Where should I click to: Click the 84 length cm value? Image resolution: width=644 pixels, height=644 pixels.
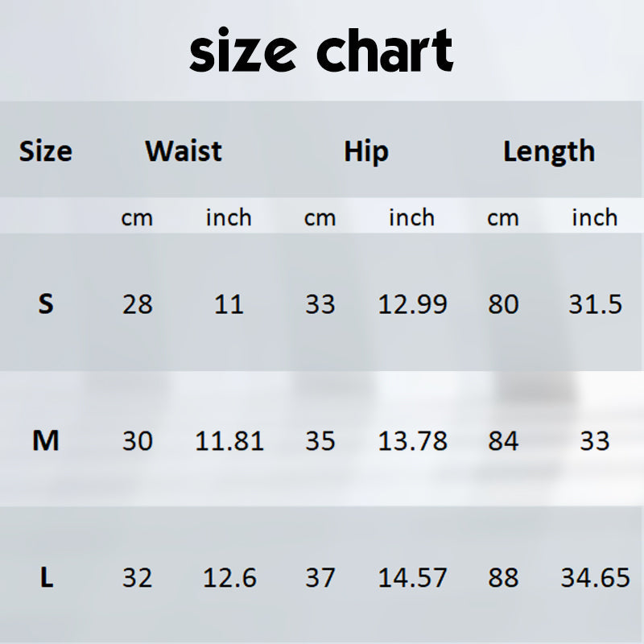503,441
